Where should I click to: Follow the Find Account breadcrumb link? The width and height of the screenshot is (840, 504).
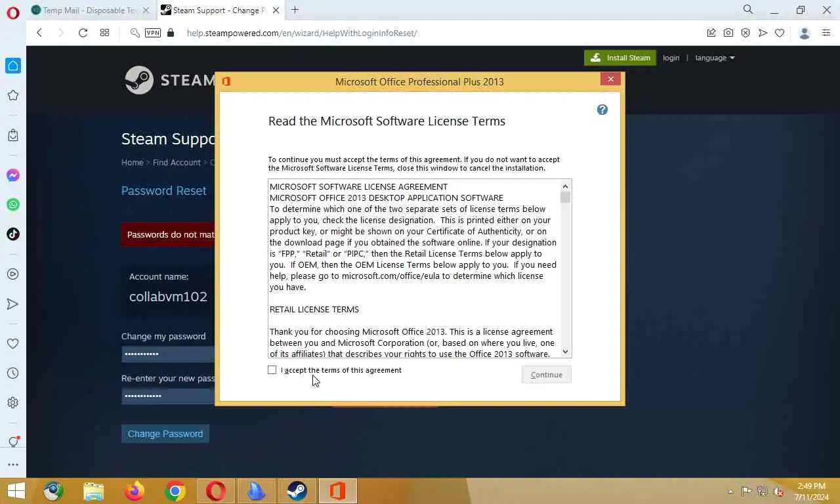177,162
